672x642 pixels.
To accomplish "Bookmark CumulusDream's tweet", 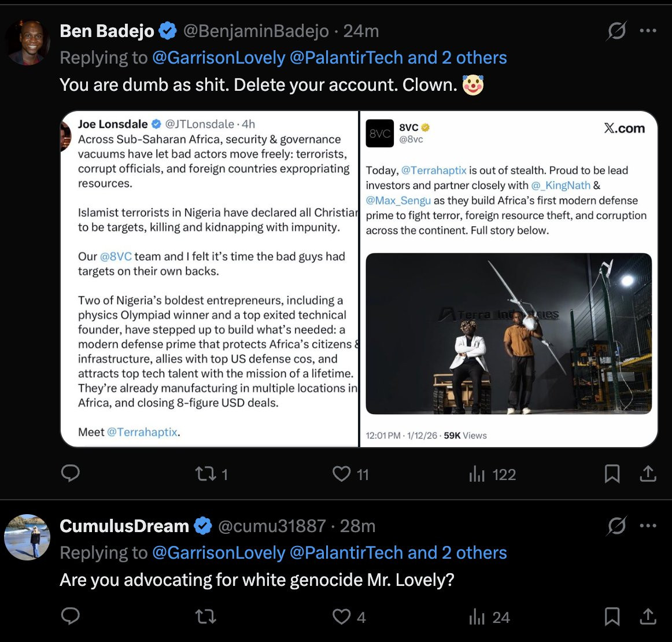I will (612, 617).
